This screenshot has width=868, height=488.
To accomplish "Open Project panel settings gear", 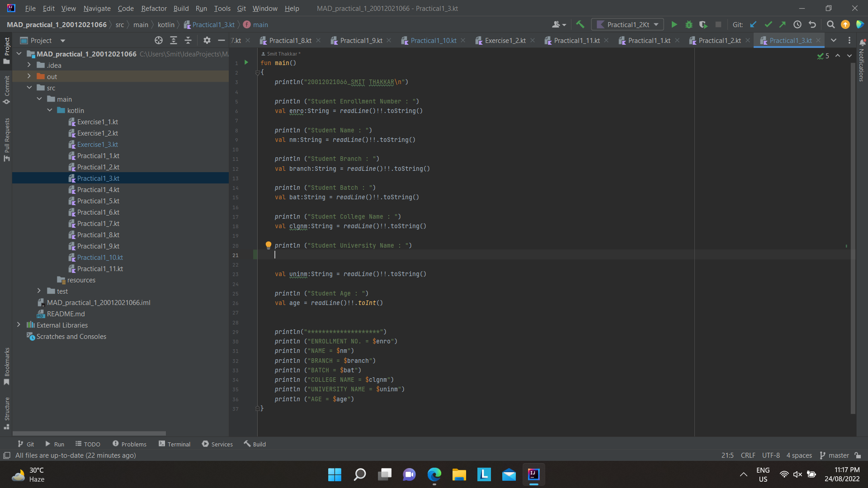I will click(x=207, y=40).
